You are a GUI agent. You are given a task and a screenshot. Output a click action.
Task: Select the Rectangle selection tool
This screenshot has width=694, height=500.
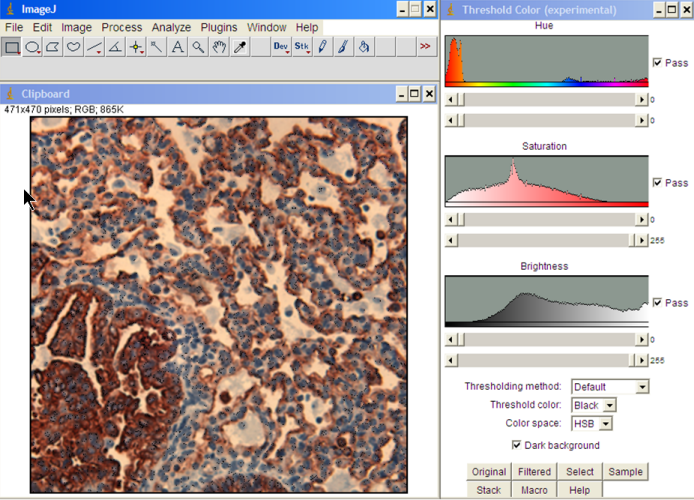pyautogui.click(x=12, y=47)
